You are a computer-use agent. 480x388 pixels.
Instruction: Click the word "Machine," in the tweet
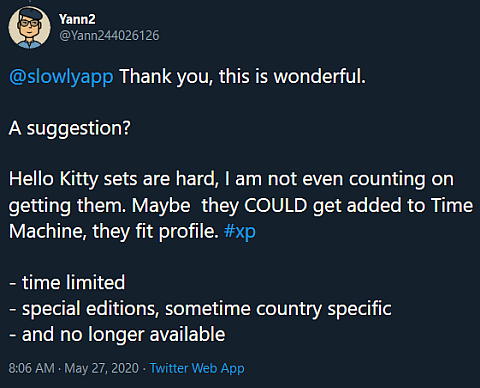pyautogui.click(x=48, y=231)
